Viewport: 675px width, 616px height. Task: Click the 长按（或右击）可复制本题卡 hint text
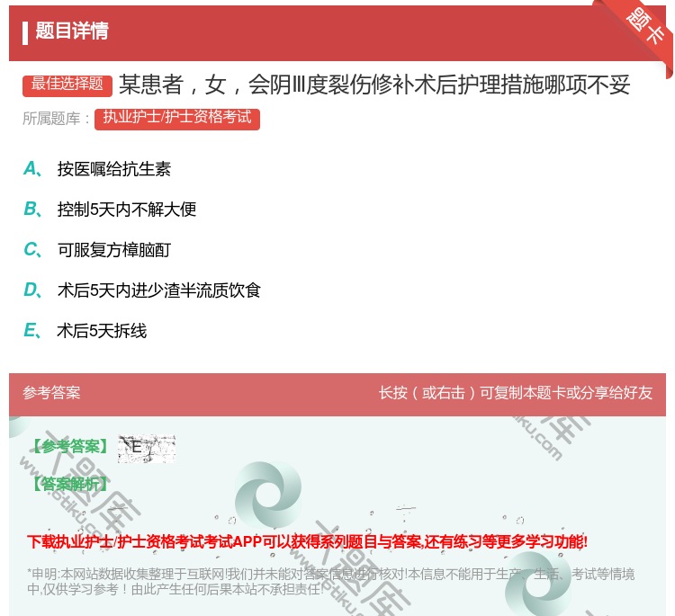(516, 392)
